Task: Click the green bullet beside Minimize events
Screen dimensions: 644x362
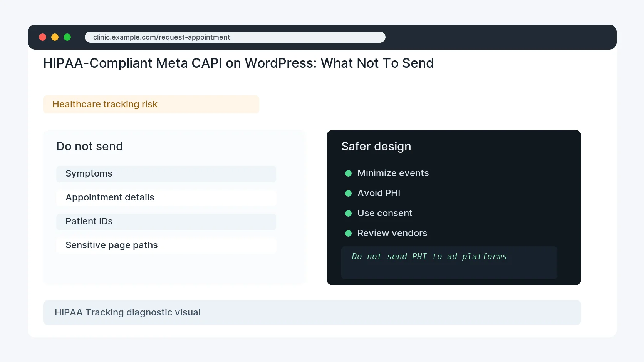Action: (x=349, y=173)
